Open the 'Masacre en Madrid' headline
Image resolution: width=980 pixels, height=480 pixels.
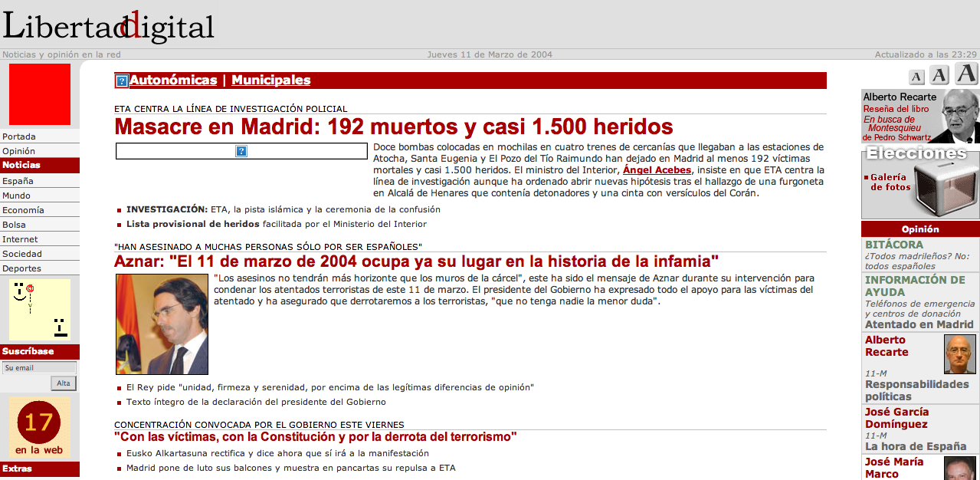(394, 127)
